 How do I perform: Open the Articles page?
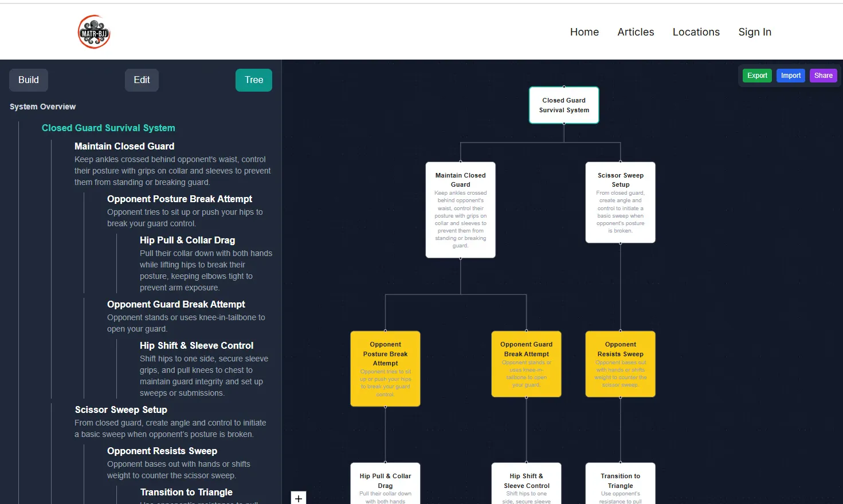point(636,32)
